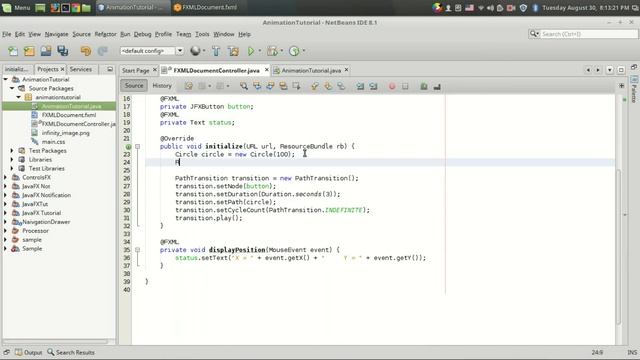
Task: Click the Debug Project toolbar icon
Action: [272, 51]
